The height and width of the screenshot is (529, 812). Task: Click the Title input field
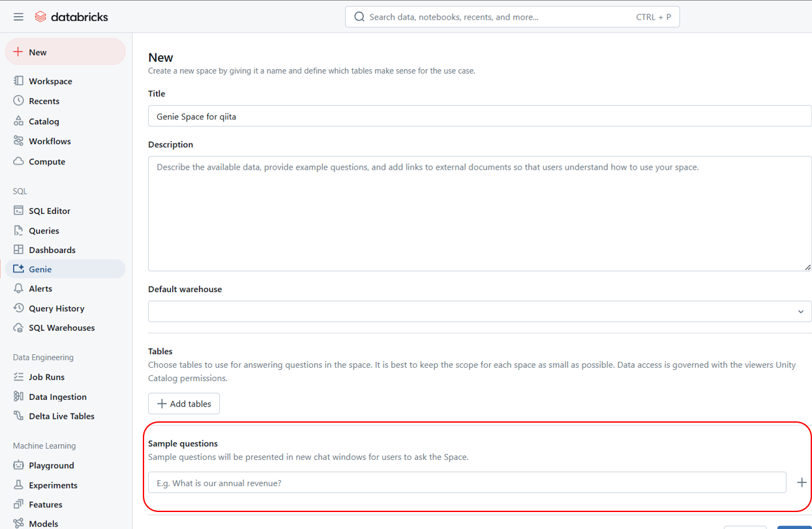point(479,116)
